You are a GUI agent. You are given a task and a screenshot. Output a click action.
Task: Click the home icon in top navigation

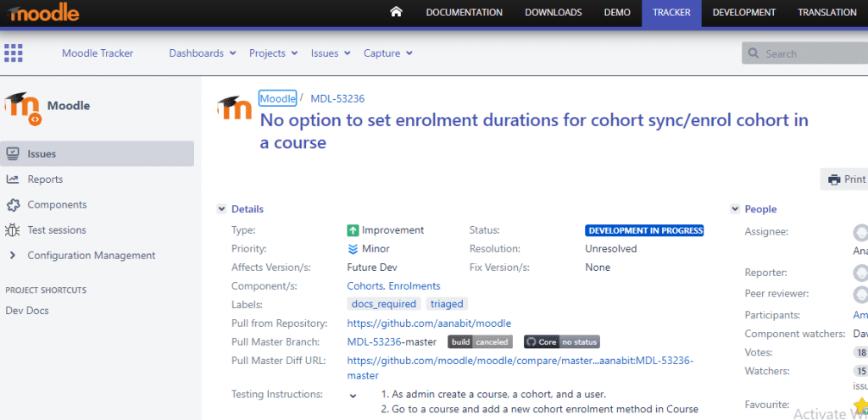tap(396, 12)
